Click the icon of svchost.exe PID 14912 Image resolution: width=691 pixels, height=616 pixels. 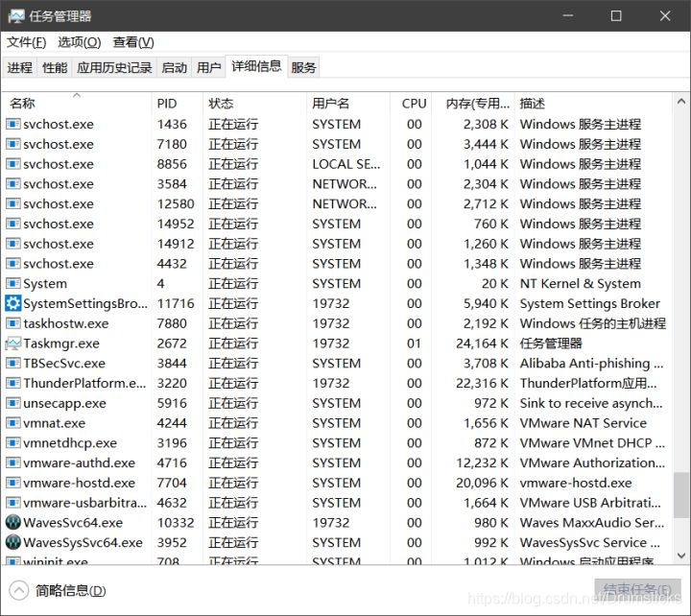(13, 244)
